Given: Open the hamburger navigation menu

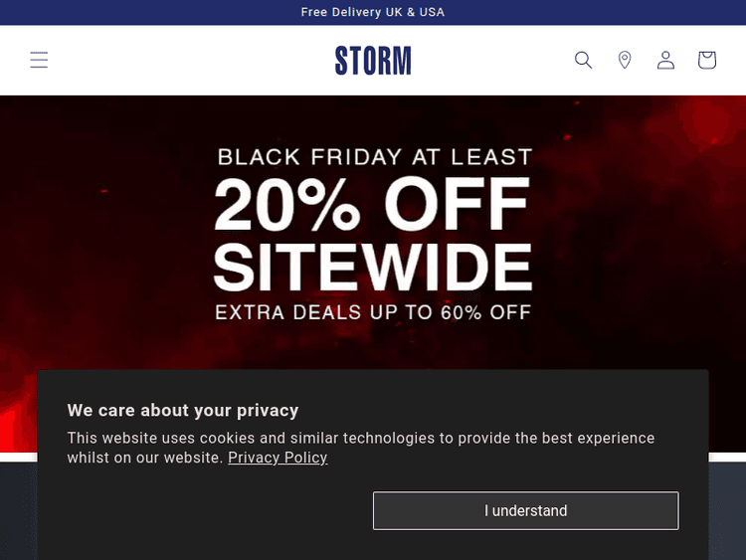Looking at the screenshot, I should [39, 60].
